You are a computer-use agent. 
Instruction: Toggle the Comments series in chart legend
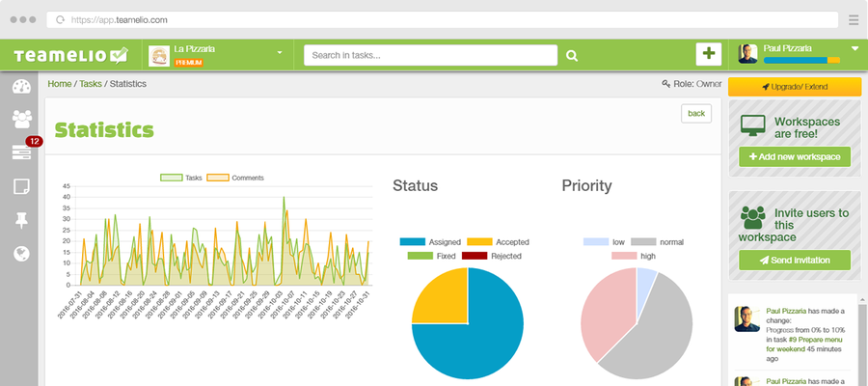pyautogui.click(x=235, y=178)
